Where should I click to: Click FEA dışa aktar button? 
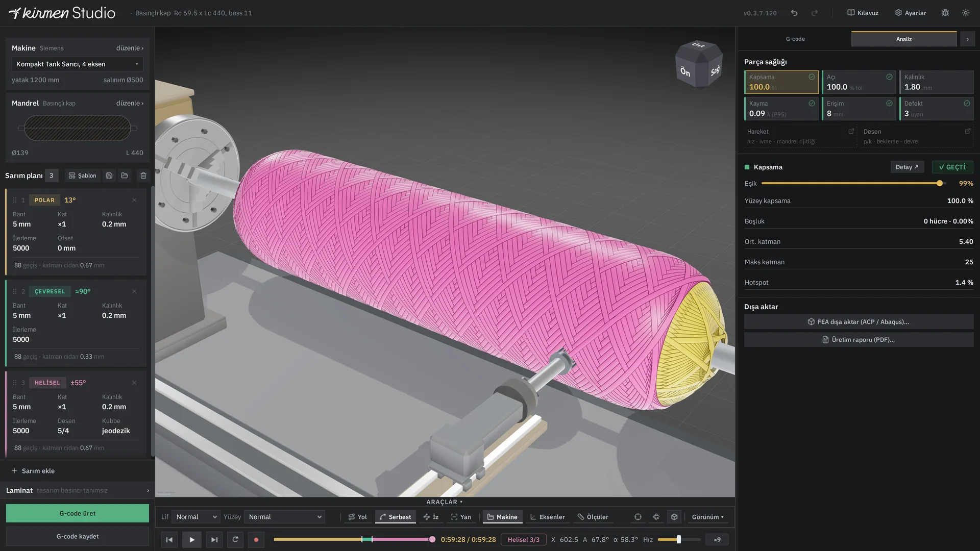[x=859, y=322]
